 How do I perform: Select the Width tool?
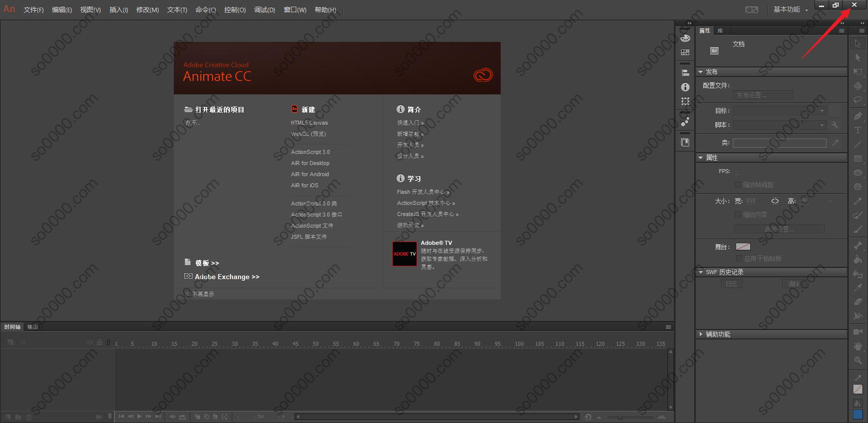(857, 316)
